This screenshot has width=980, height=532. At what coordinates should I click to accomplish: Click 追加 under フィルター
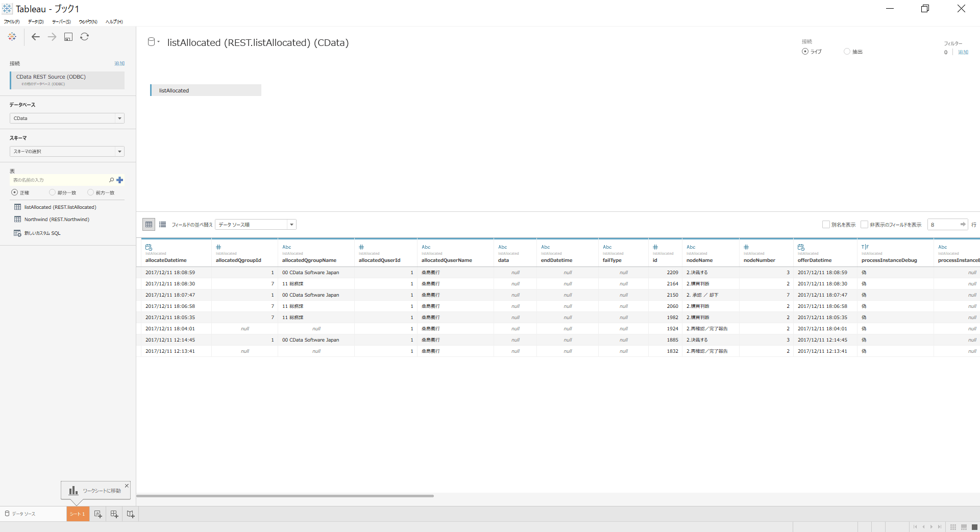click(x=963, y=52)
